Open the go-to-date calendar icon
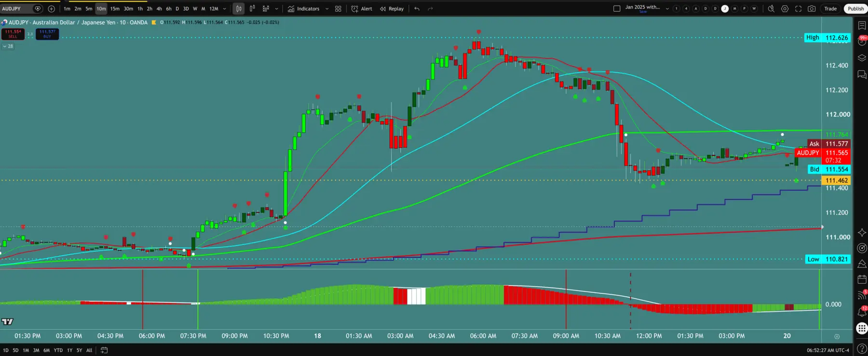 coord(104,350)
